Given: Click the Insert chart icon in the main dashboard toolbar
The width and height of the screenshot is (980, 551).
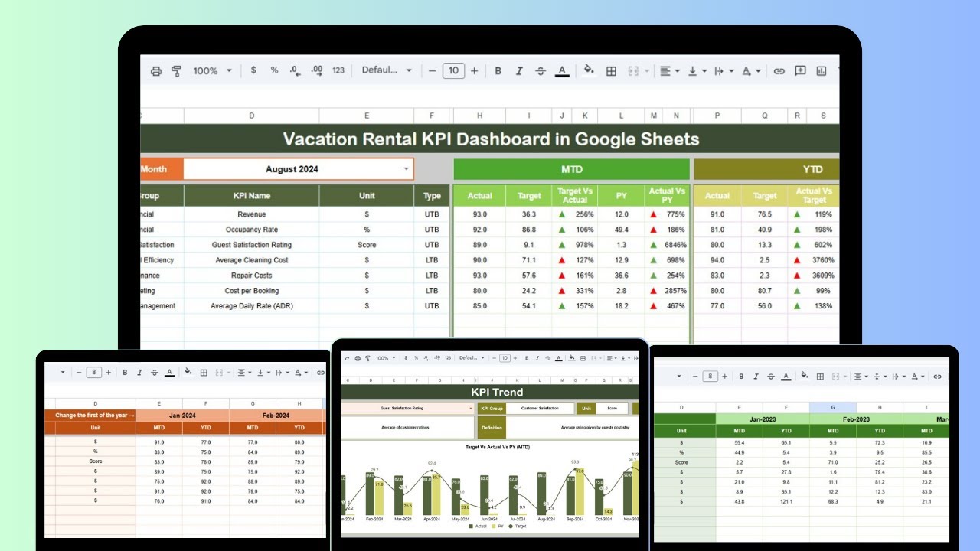Looking at the screenshot, I should (822, 70).
